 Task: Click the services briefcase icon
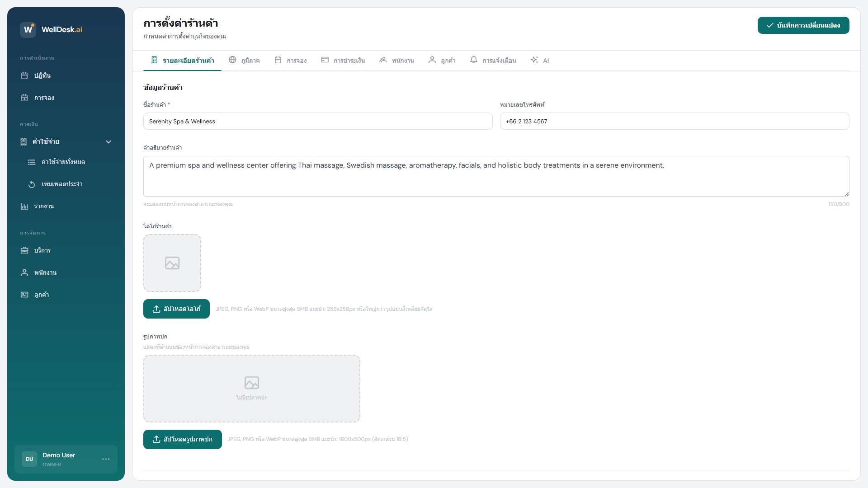tap(24, 250)
